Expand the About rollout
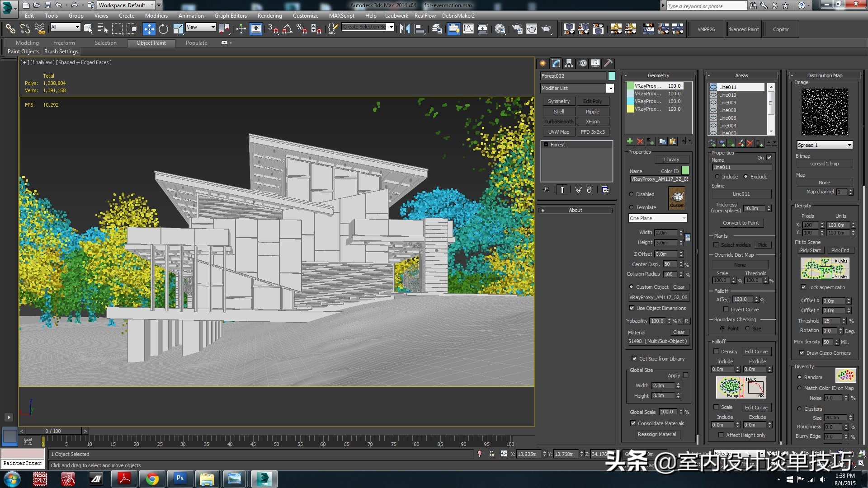The height and width of the screenshot is (488, 868). click(x=575, y=210)
